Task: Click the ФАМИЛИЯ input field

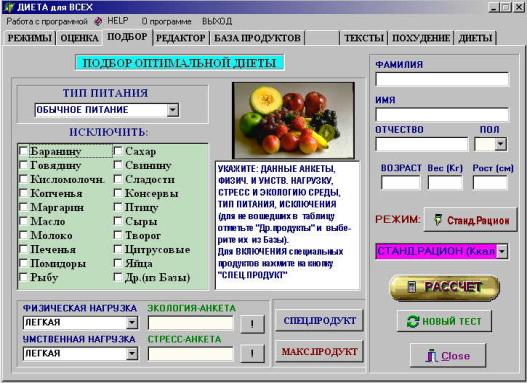Action: (442, 80)
